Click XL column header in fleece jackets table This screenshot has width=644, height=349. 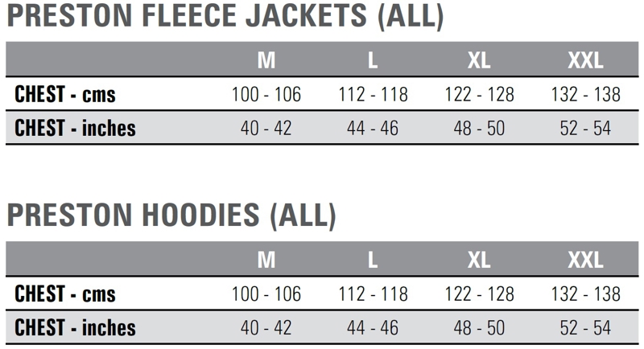click(479, 61)
